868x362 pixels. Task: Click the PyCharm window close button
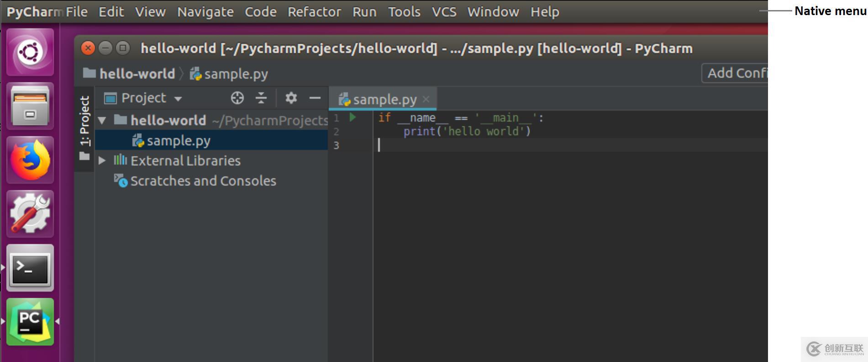(x=88, y=48)
